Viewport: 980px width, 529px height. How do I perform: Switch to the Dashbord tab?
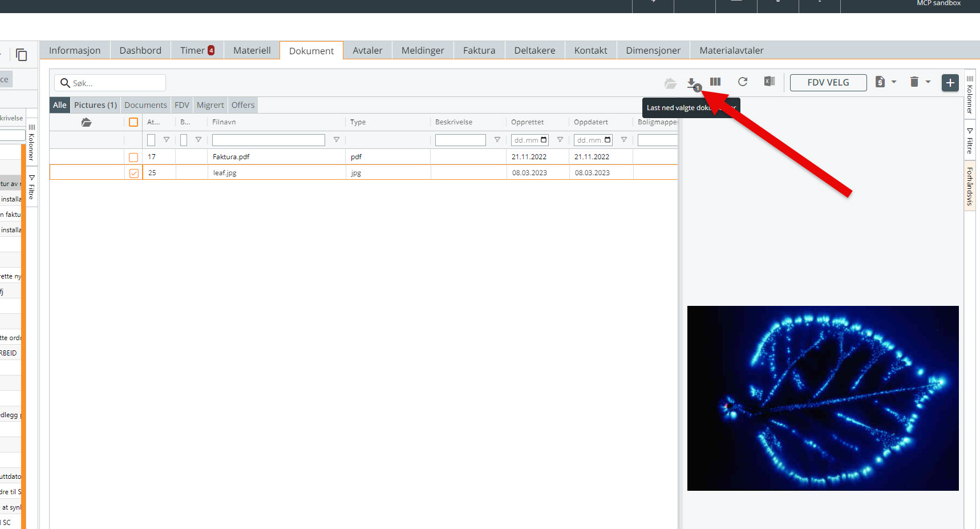coord(140,50)
